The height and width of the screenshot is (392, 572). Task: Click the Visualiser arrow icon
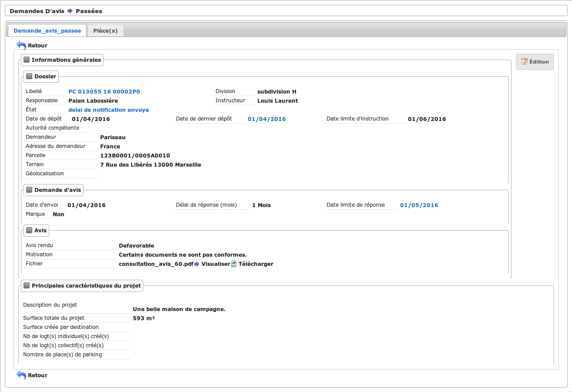(x=197, y=264)
